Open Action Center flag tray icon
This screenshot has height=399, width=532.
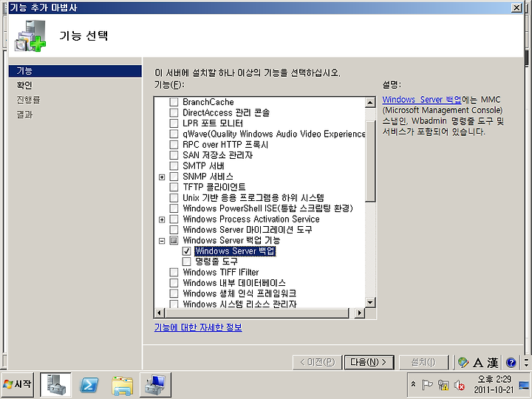point(426,385)
